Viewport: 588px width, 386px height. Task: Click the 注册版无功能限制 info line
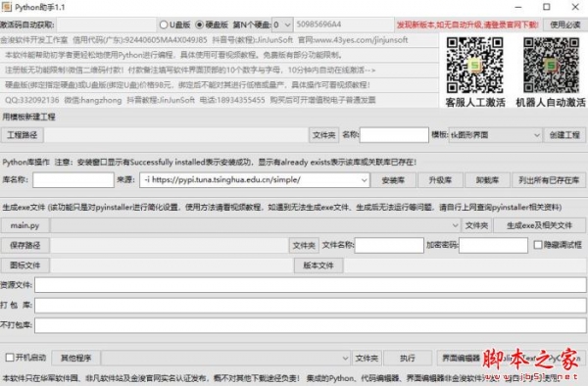tap(190, 71)
